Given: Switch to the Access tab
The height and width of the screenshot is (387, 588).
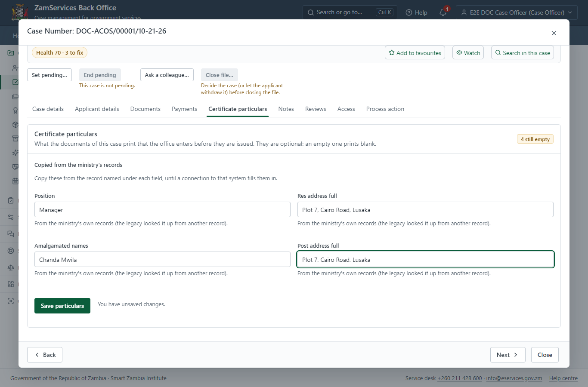Looking at the screenshot, I should pos(346,109).
